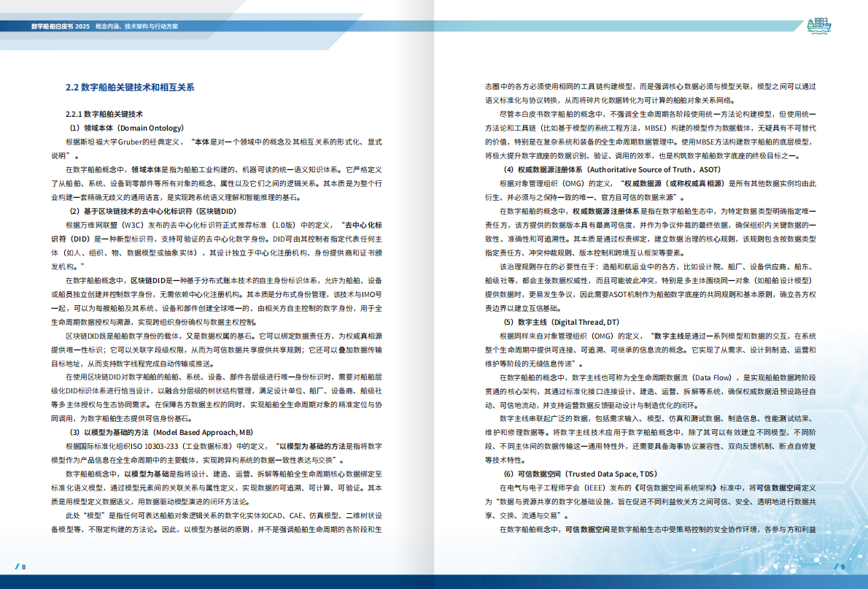Viewport: 868px width, 589px height.
Task: Select the highlighted term 区块链DID
Action: tap(148, 282)
